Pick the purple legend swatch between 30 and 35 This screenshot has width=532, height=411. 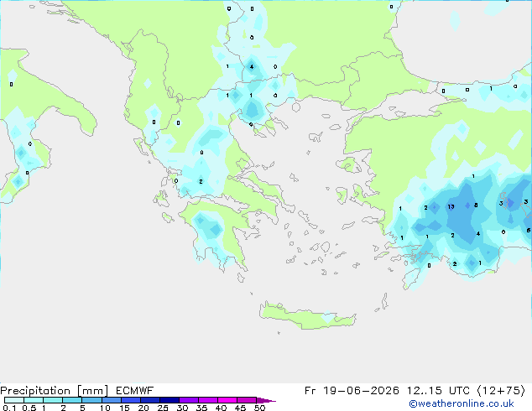coord(189,400)
